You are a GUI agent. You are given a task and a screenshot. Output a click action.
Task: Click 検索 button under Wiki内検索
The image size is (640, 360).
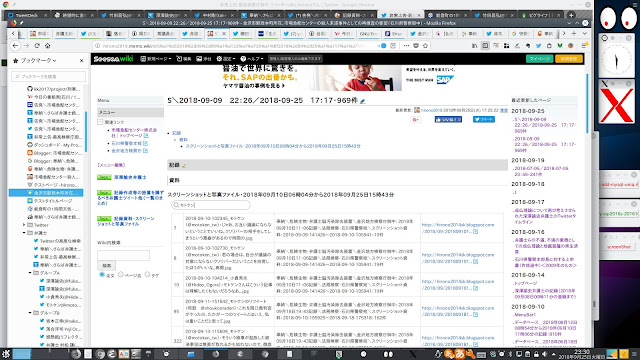point(107,265)
